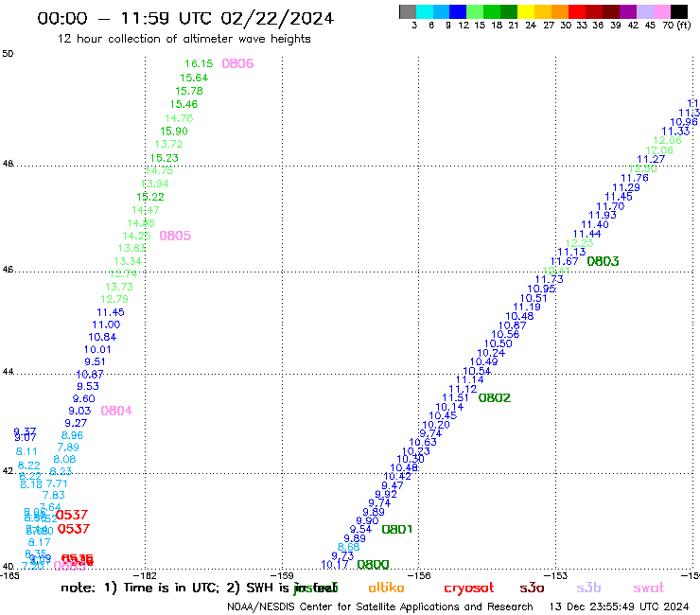The width and height of the screenshot is (700, 615).
Task: Click the 15.90 wave height value
Action: coord(174,132)
